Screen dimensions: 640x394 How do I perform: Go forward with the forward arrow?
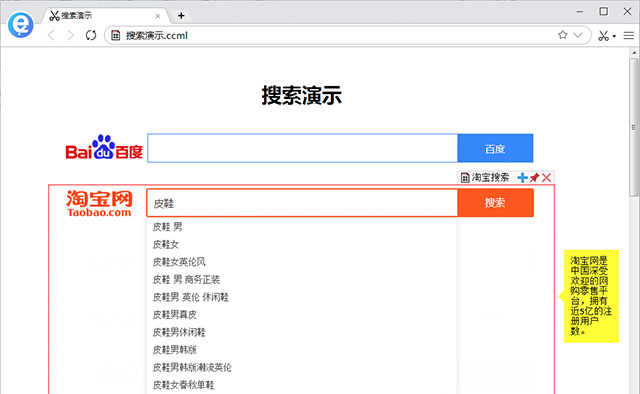71,36
